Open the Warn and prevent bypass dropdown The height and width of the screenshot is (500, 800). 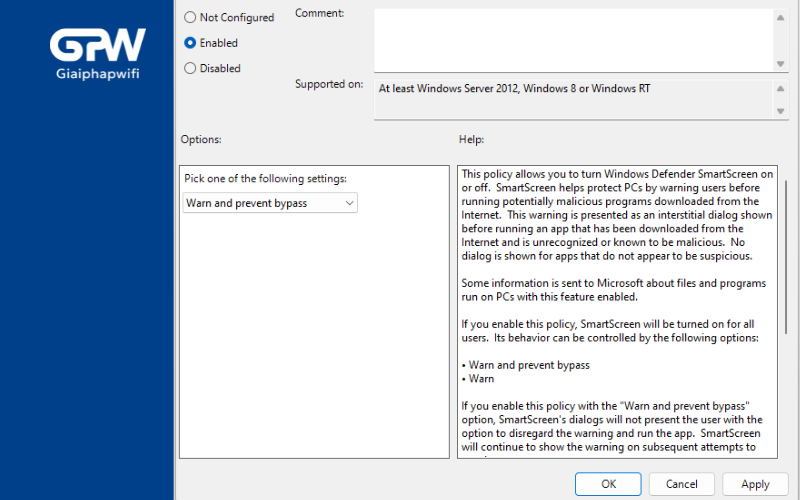[x=270, y=203]
